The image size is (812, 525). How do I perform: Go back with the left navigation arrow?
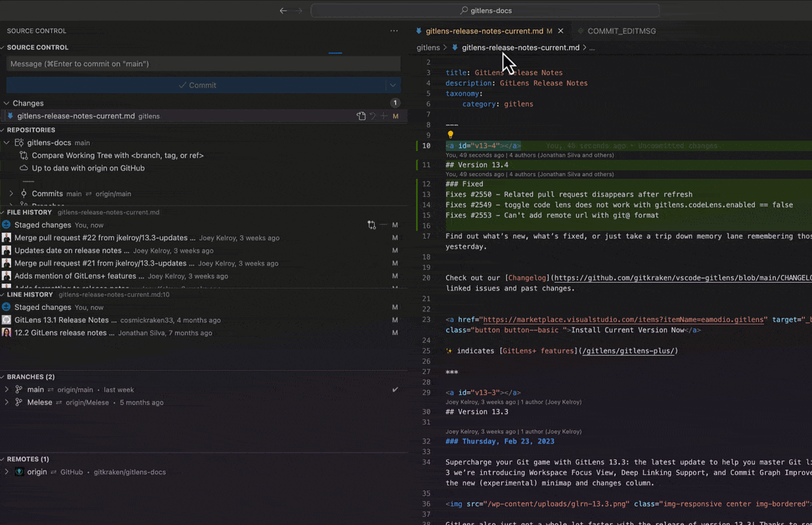click(x=283, y=10)
